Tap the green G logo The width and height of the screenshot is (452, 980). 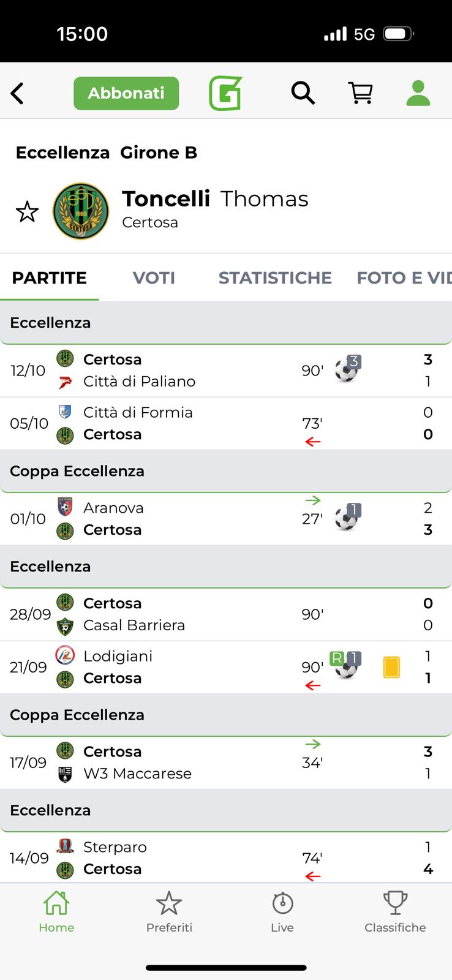[x=225, y=93]
